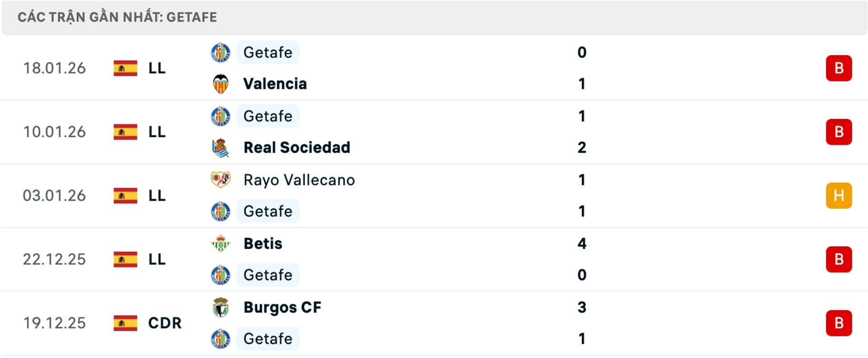868x358 pixels.
Task: Click the red B badge for the Burgos CF match
Action: pos(840,323)
